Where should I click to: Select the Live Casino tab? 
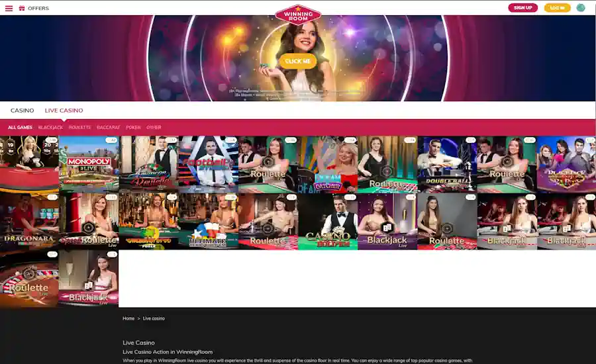pyautogui.click(x=64, y=110)
